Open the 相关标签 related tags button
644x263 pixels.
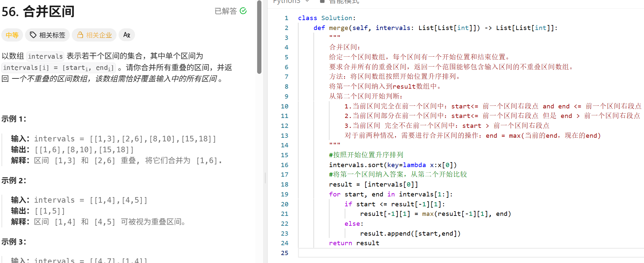(x=47, y=35)
